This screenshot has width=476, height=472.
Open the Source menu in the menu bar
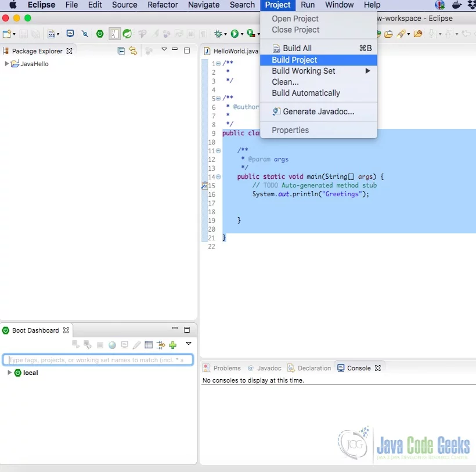[124, 5]
